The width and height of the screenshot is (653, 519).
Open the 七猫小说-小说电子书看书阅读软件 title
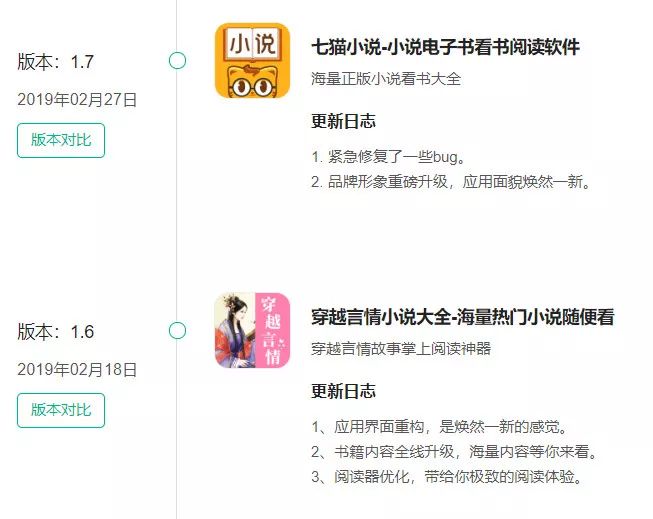(445, 47)
